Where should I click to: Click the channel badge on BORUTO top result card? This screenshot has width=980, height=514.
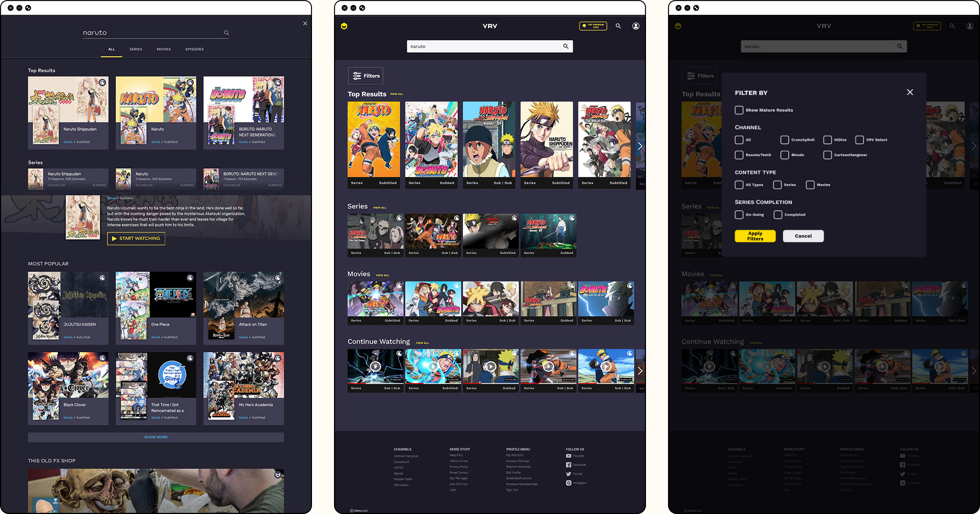[x=278, y=82]
